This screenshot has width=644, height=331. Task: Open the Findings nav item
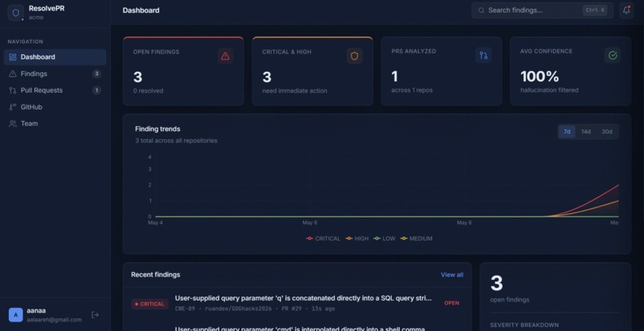pyautogui.click(x=54, y=74)
